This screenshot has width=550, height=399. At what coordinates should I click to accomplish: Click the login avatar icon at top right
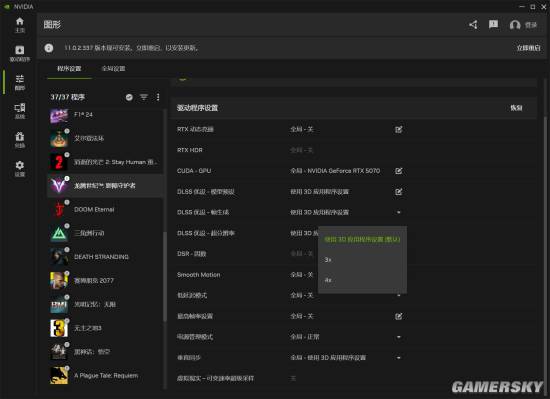(515, 25)
